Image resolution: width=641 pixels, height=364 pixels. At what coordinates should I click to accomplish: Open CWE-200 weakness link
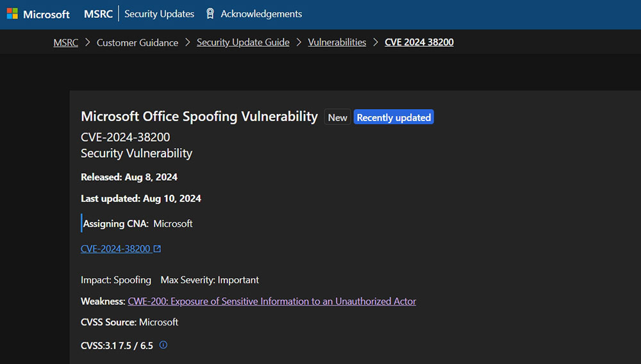click(272, 301)
